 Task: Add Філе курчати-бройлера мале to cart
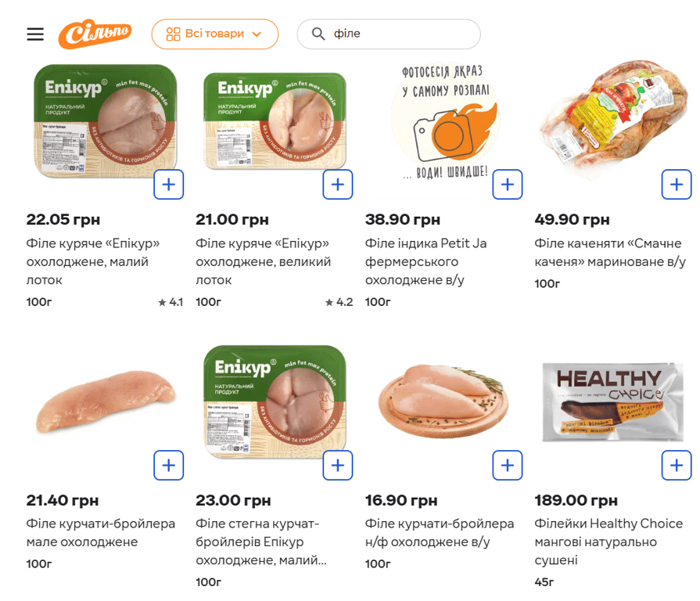click(169, 466)
